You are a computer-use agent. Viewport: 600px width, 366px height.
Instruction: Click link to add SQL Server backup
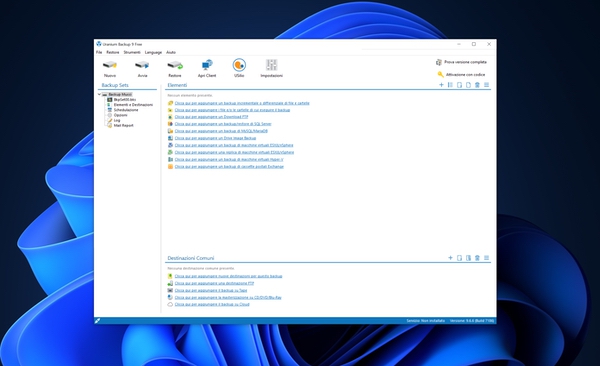point(223,124)
